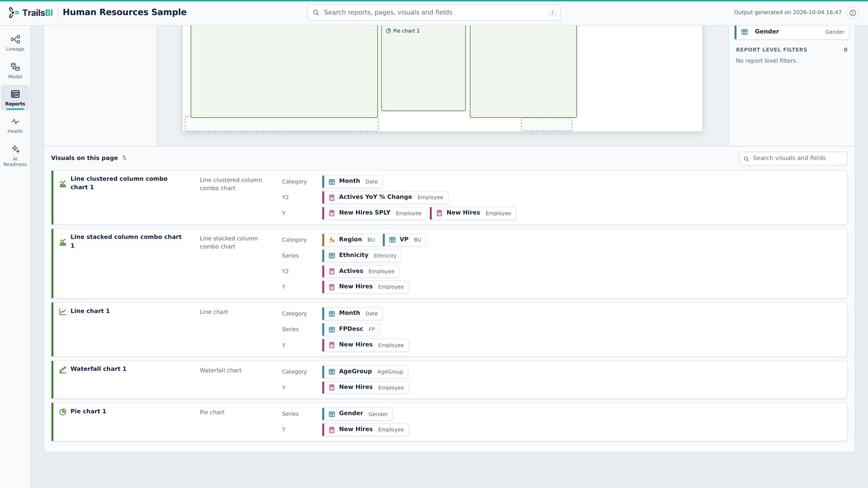Viewport: 868px width, 488px height.
Task: Focus the Search visuals and fields box
Action: click(793, 158)
